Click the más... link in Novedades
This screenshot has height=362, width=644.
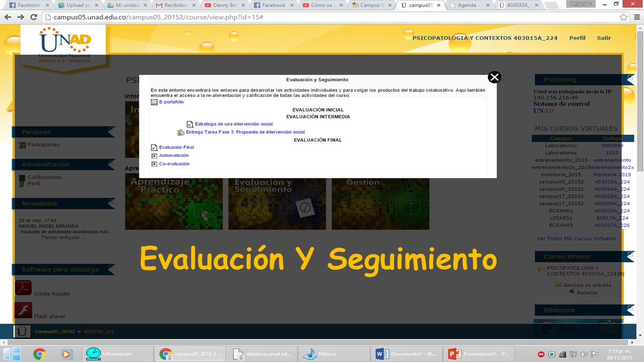105,232
